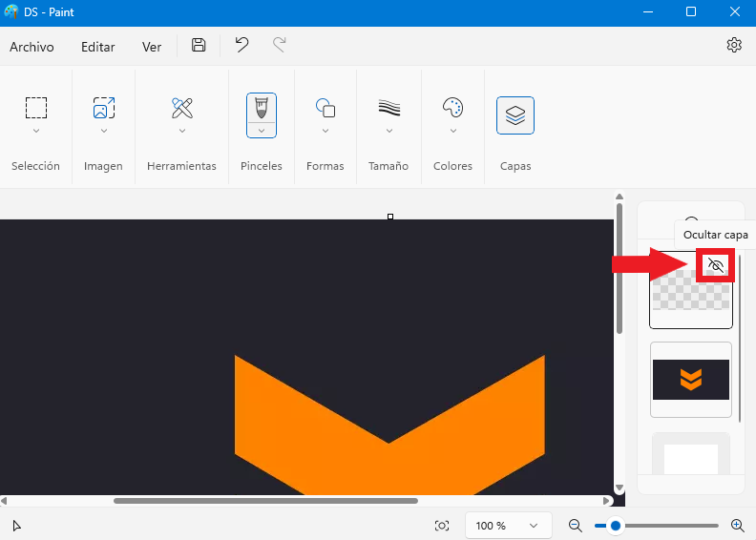756x540 pixels.
Task: Open the Imagen tool icon
Action: click(x=104, y=108)
